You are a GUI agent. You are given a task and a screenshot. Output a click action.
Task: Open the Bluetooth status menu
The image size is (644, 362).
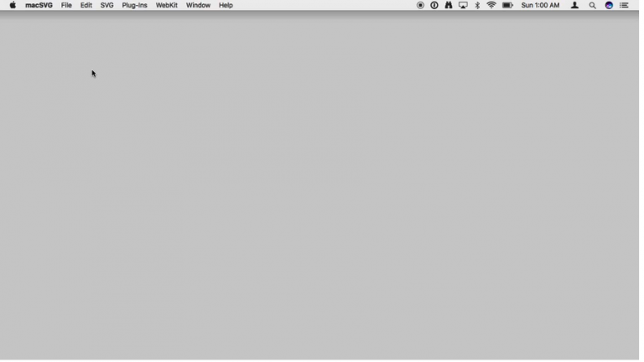477,5
